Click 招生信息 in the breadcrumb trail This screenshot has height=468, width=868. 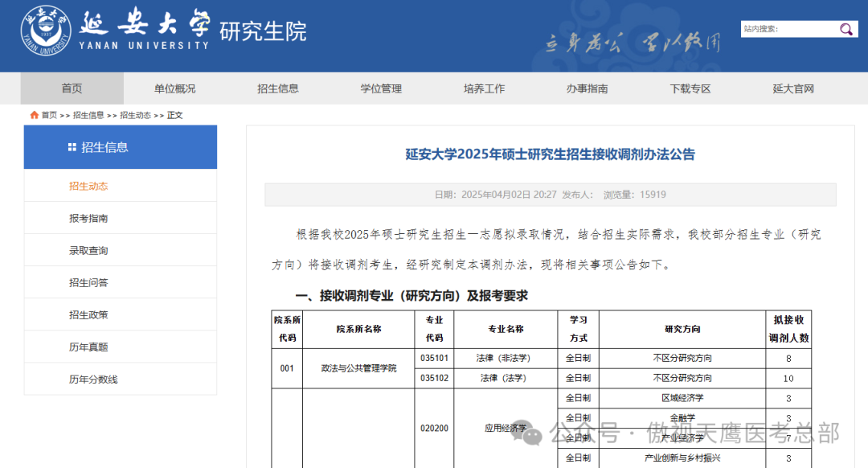[x=88, y=115]
